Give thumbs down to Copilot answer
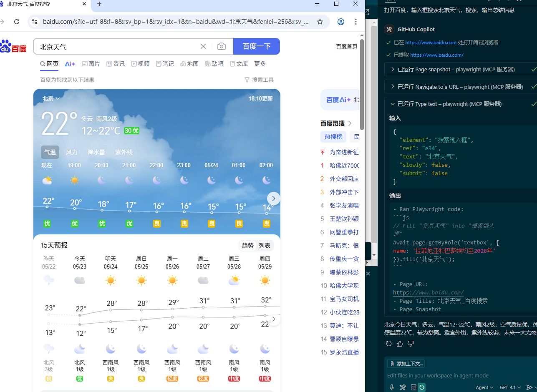This screenshot has width=537, height=392. click(411, 344)
